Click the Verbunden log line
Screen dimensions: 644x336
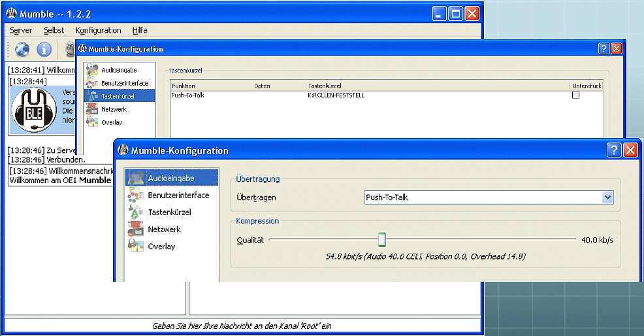click(46, 160)
